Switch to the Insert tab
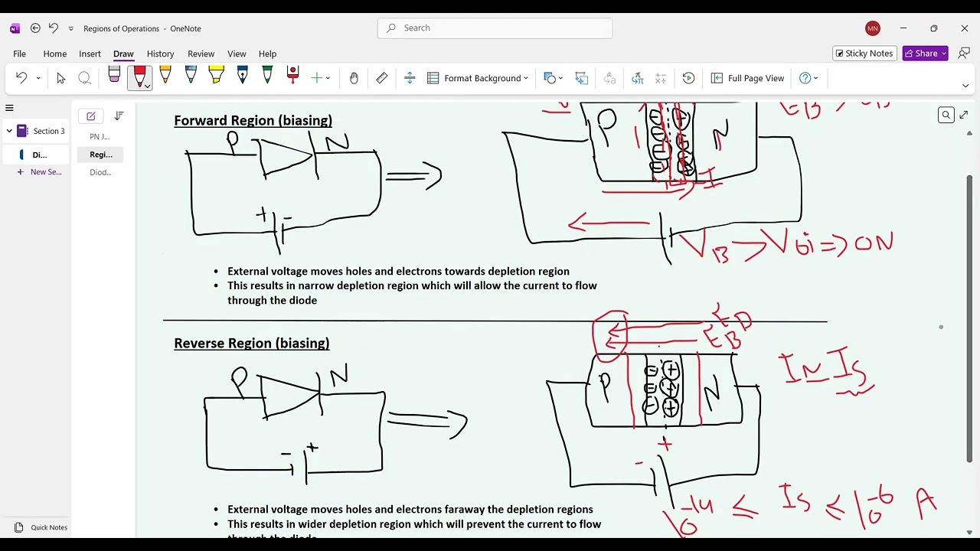This screenshot has width=980, height=551. coord(90,54)
